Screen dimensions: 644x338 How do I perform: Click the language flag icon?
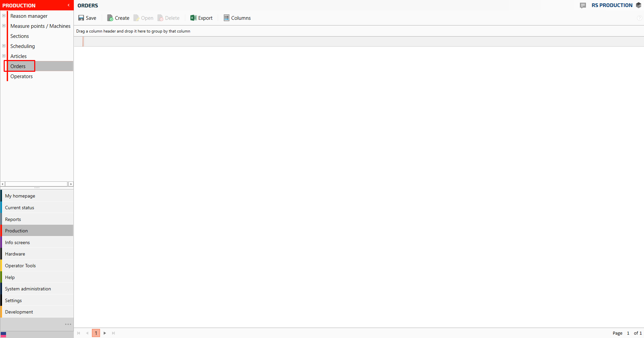coord(3,335)
